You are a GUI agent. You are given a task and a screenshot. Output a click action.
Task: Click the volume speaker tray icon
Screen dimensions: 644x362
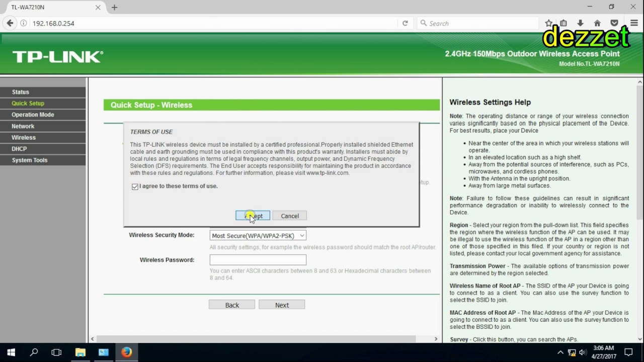coord(583,352)
